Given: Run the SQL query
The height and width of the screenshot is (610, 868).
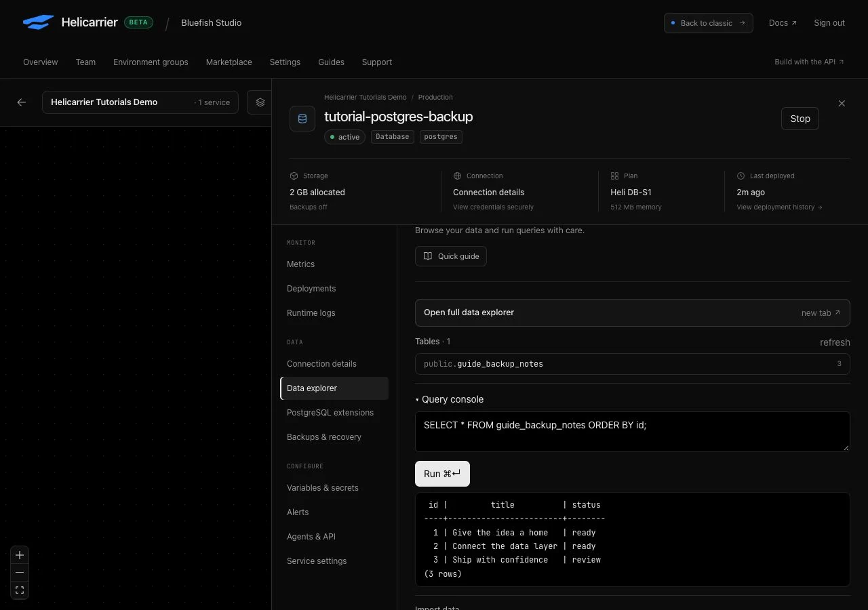Looking at the screenshot, I should (442, 474).
